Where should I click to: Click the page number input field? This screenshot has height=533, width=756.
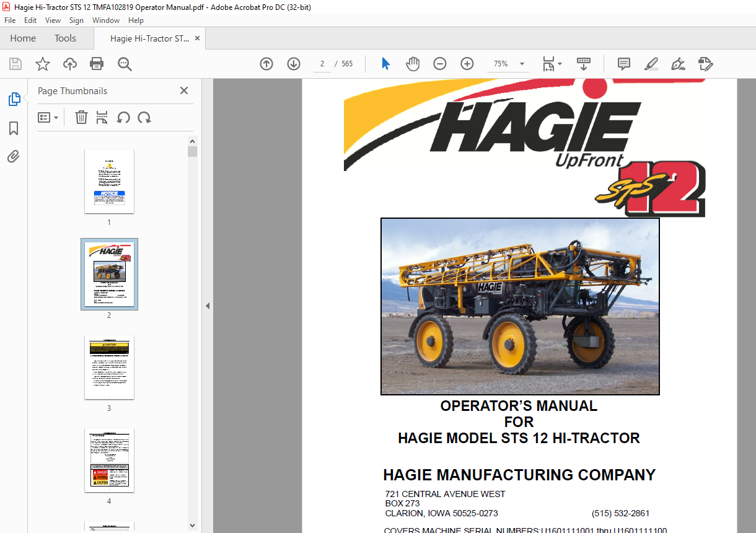click(x=322, y=64)
